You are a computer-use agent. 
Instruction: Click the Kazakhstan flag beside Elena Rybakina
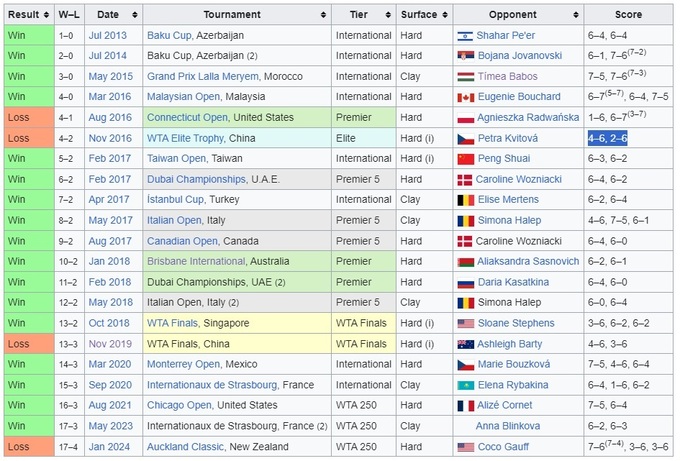point(465,385)
